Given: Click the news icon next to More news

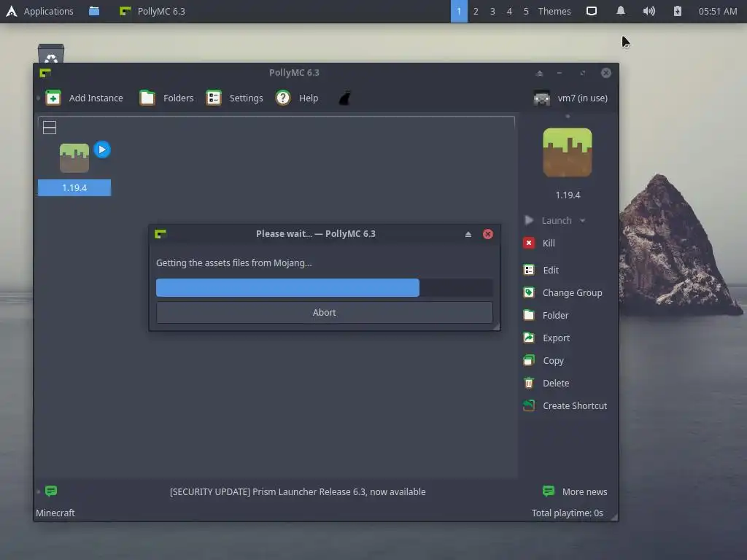Looking at the screenshot, I should (549, 491).
